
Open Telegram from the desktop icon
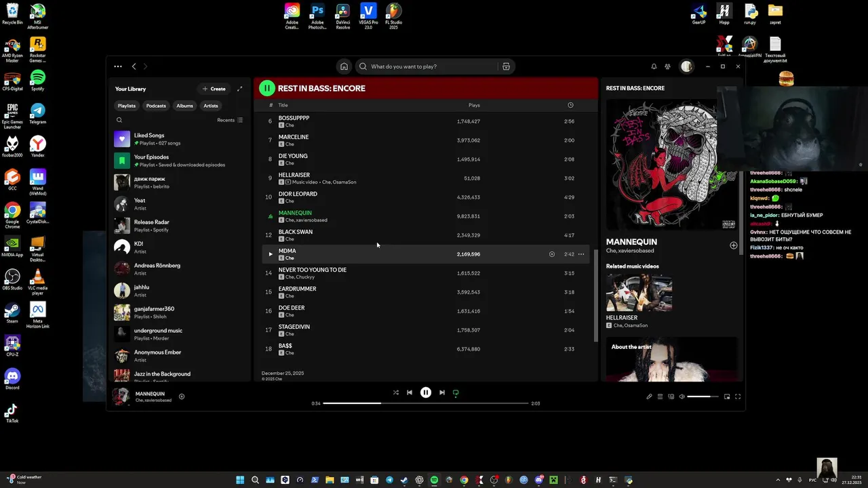coord(38,113)
